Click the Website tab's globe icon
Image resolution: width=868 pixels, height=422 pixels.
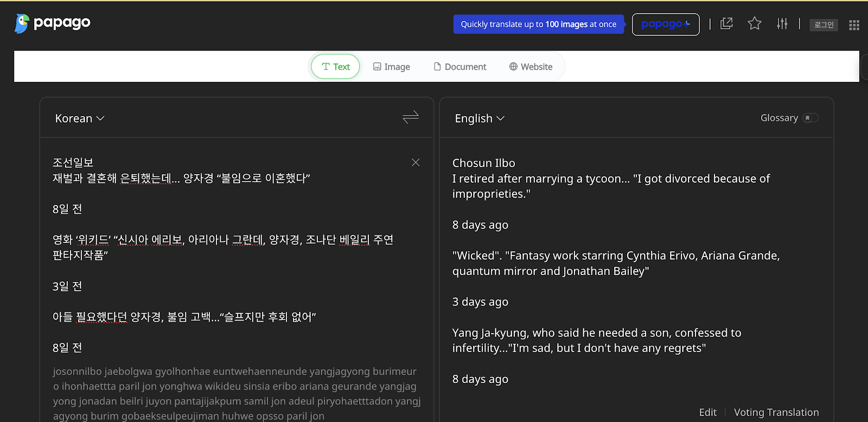(x=513, y=67)
